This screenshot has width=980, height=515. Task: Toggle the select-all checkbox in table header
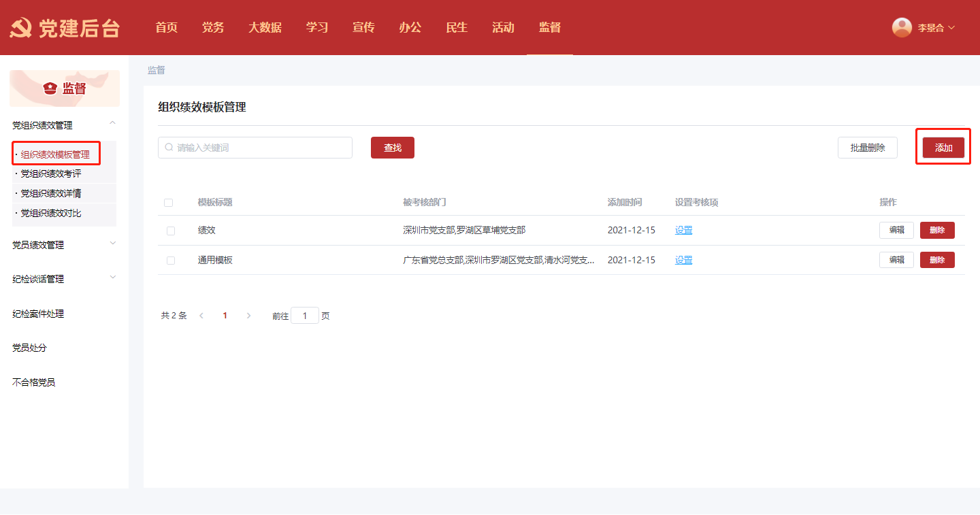169,203
